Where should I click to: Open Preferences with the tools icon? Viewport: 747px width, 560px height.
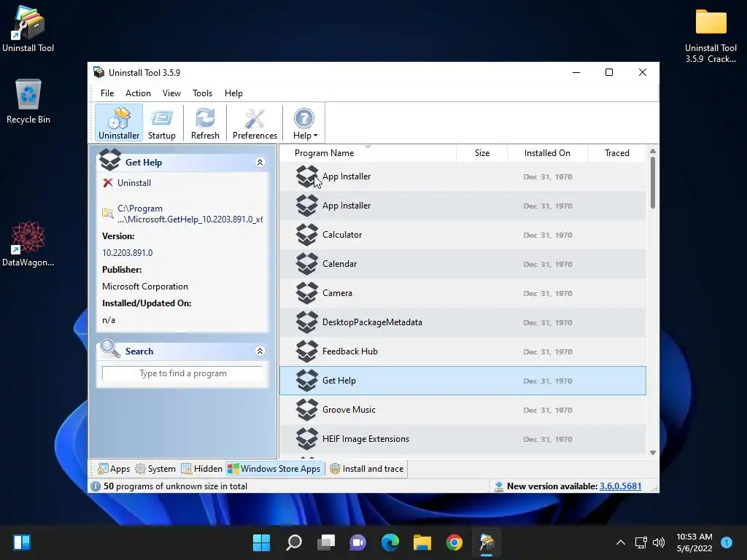255,122
